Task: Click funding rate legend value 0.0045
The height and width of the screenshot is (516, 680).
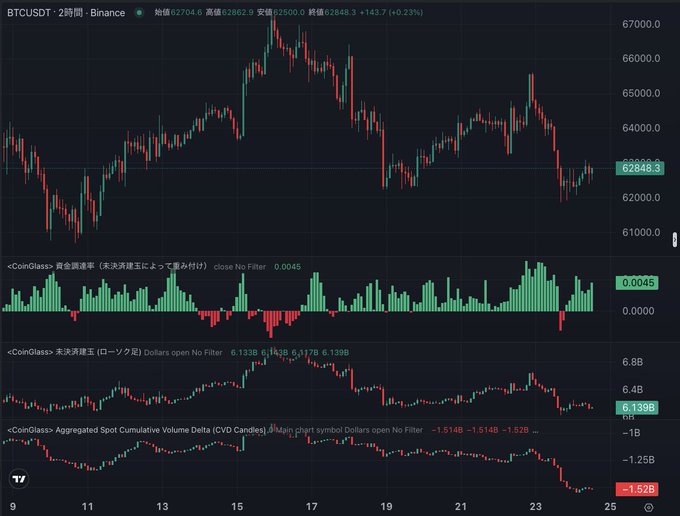Action: 287,266
